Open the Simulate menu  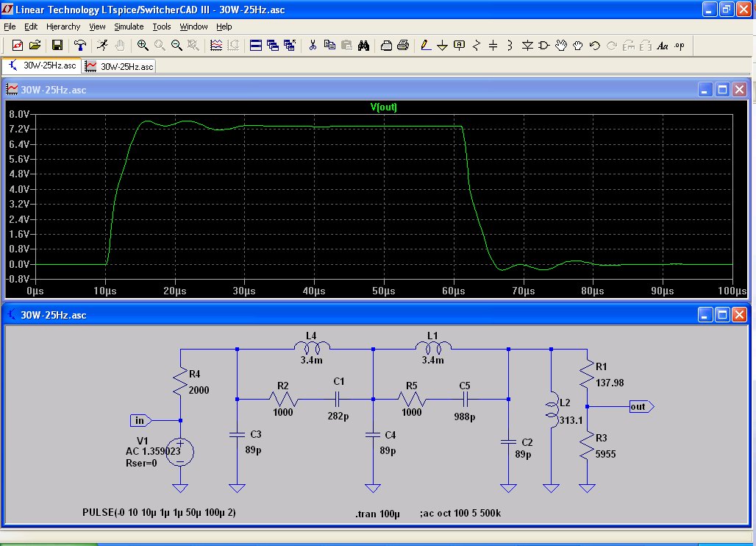[x=129, y=26]
